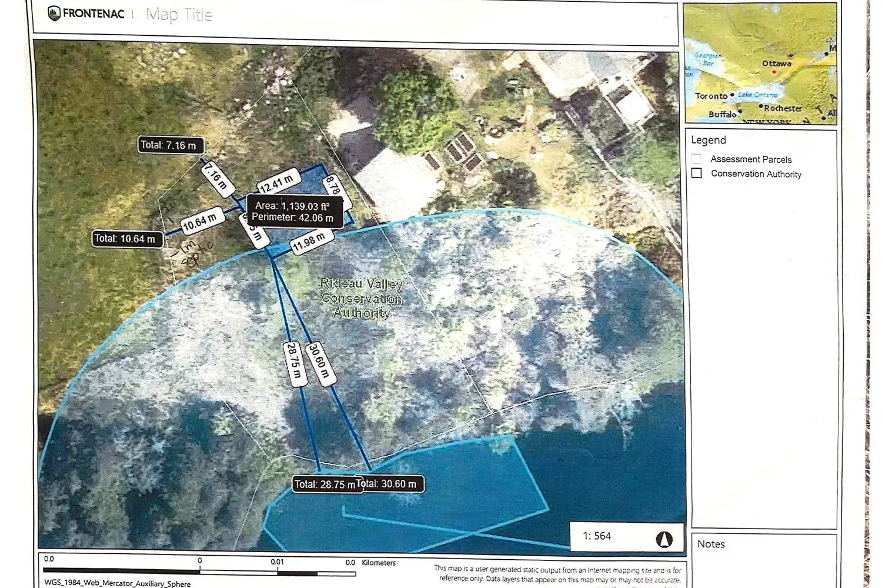Select the 'Map Title' heading text
The image size is (882, 588).
[x=179, y=15]
